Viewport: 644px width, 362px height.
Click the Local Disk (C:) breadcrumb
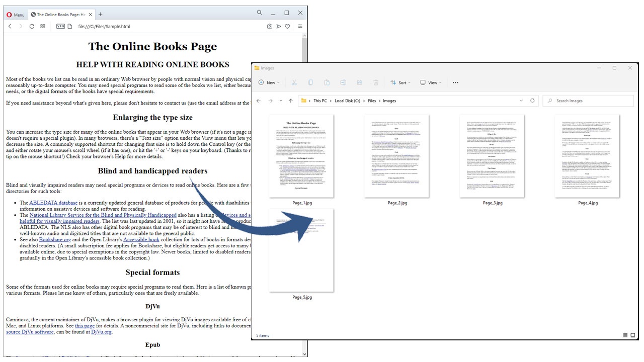coord(348,101)
